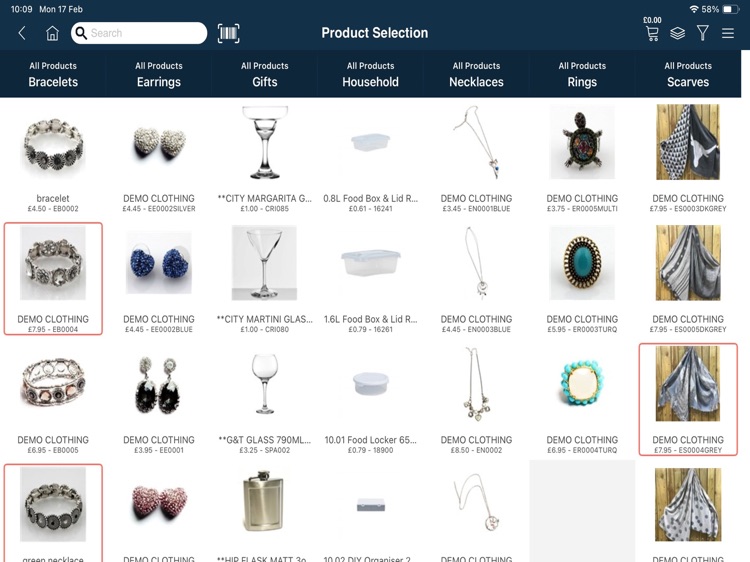The width and height of the screenshot is (750, 562).
Task: Pick the City Martini Glass CRI080
Action: (265, 279)
